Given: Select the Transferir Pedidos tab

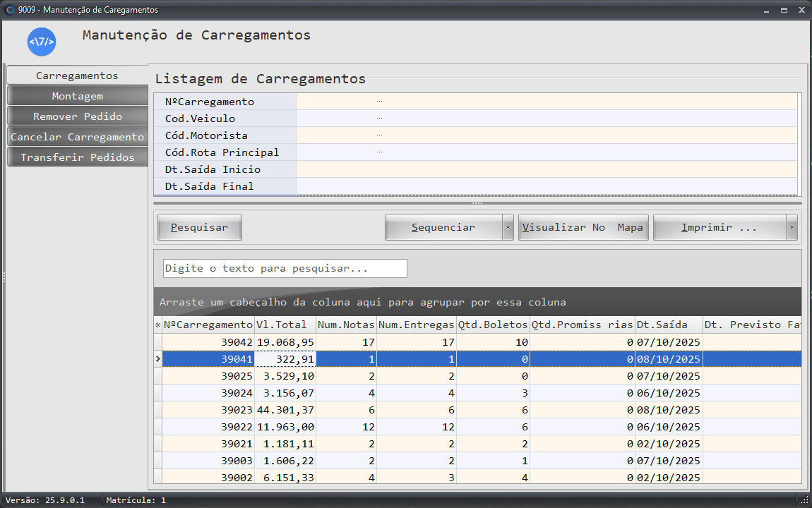Looking at the screenshot, I should click(78, 157).
